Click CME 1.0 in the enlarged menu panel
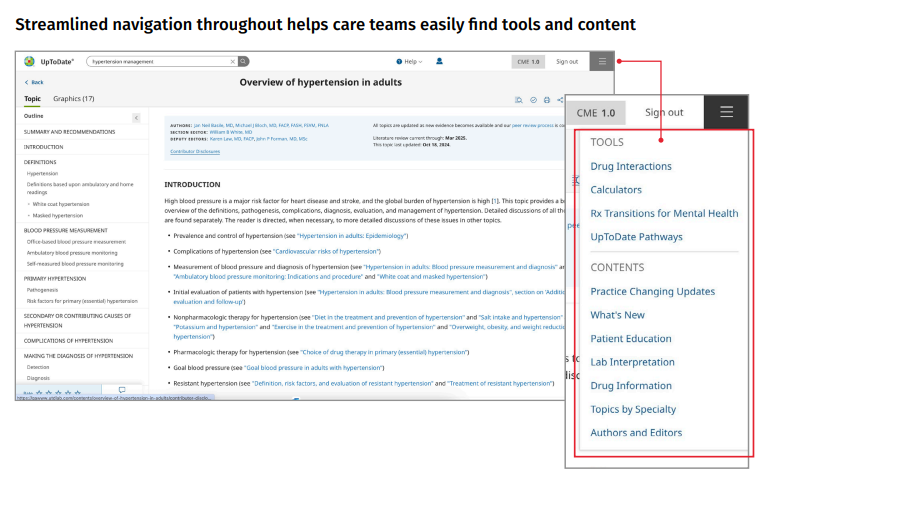Screen dimensions: 904x523 click(596, 113)
